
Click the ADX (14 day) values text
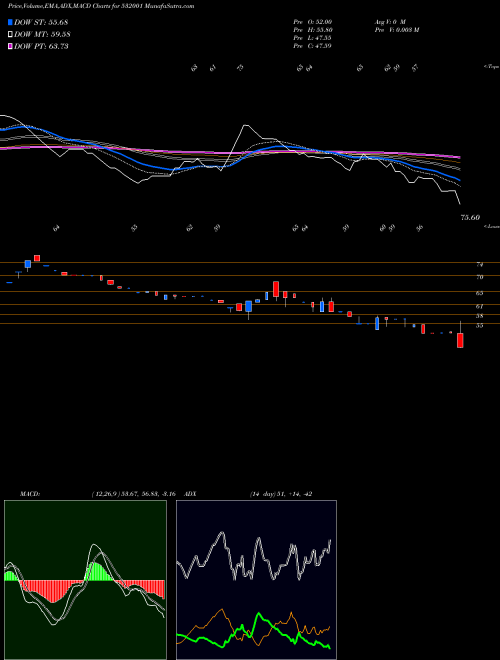[281, 494]
